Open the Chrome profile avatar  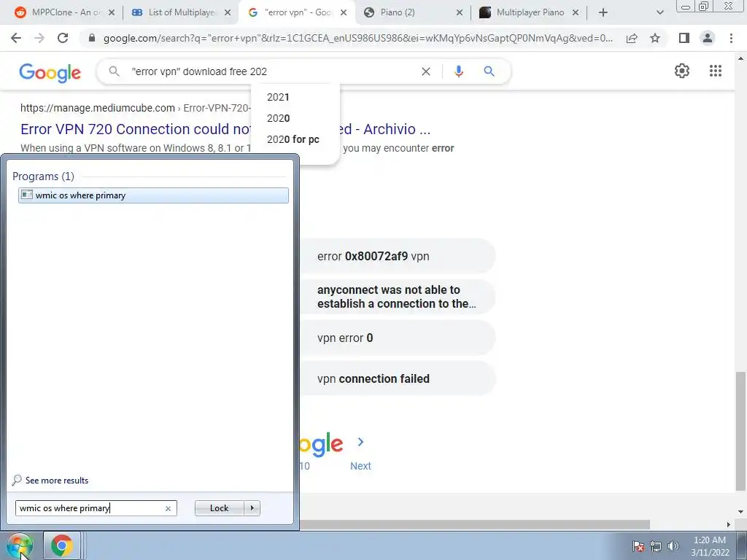click(708, 38)
